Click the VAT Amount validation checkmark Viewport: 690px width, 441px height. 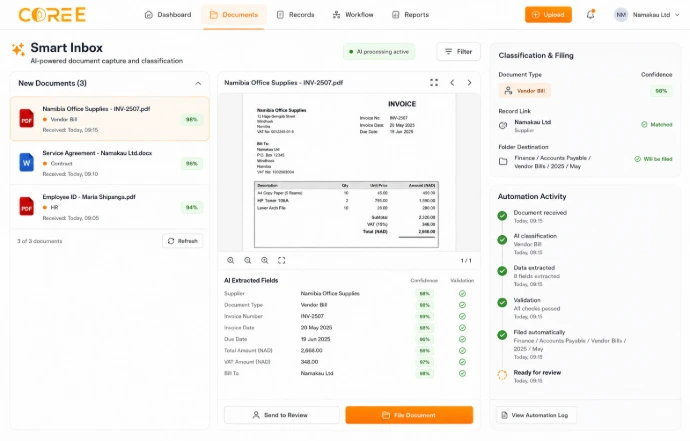click(x=462, y=362)
